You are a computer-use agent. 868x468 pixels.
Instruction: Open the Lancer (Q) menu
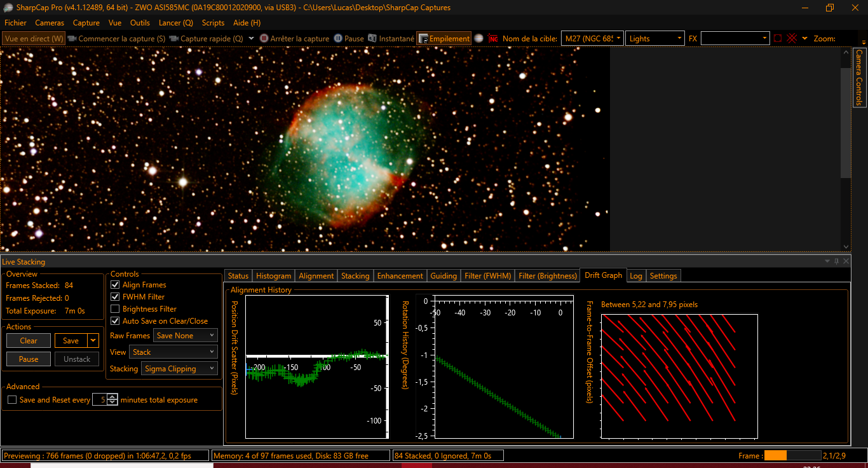tap(176, 22)
